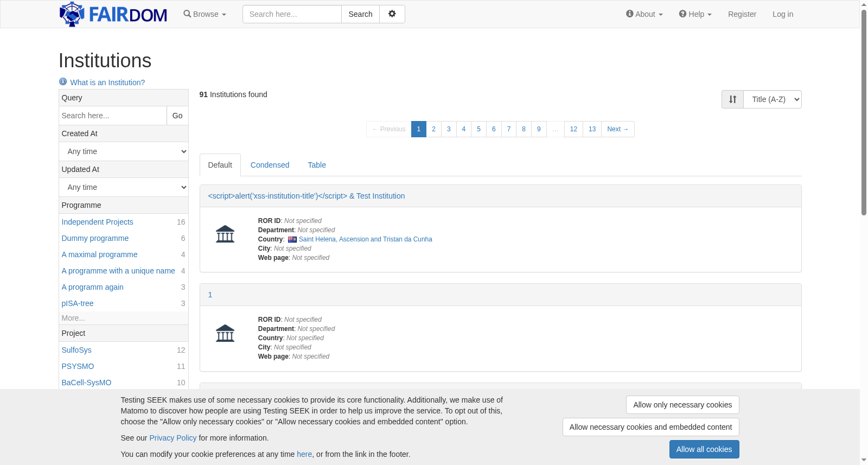Go to page 5 of results
The height and width of the screenshot is (465, 868).
[478, 129]
